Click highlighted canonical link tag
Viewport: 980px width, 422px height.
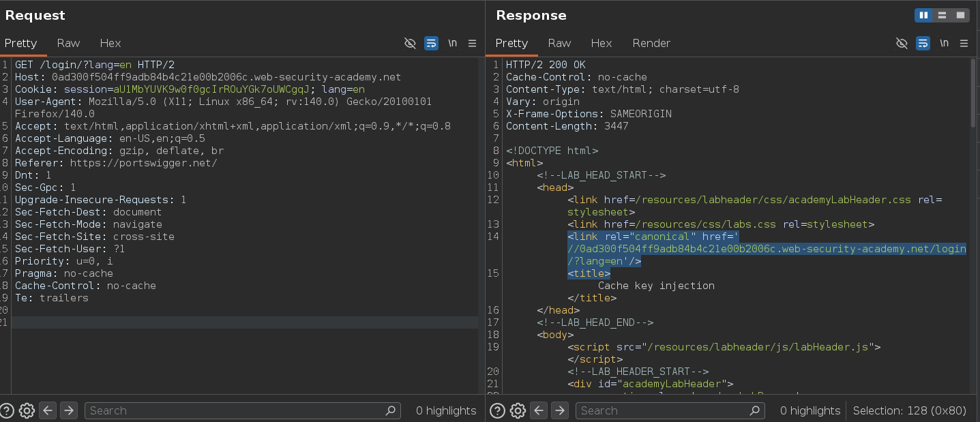tap(767, 249)
